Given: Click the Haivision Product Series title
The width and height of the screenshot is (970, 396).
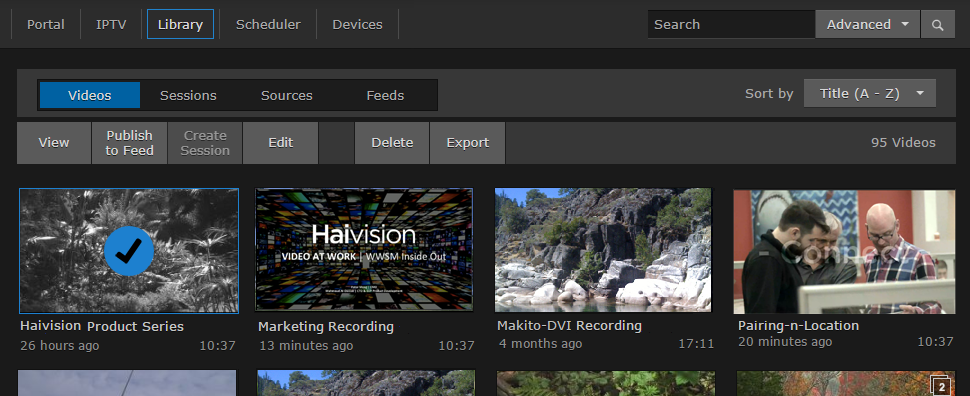Looking at the screenshot, I should tap(101, 326).
